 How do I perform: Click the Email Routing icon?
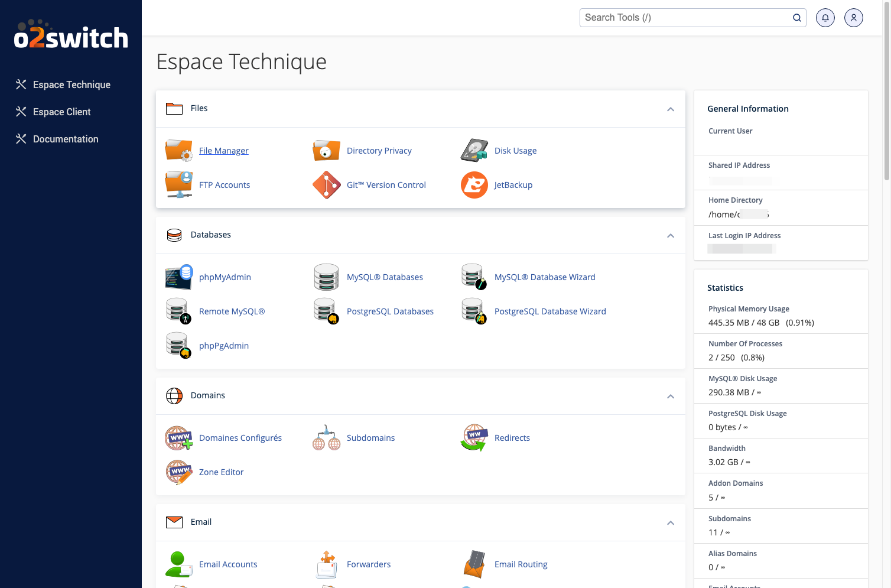(x=474, y=564)
